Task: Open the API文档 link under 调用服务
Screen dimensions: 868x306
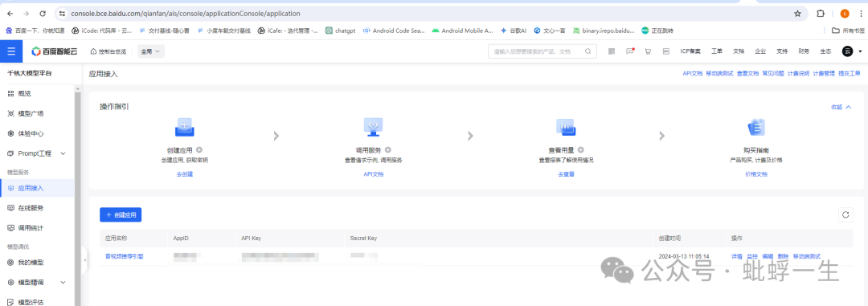Action: 373,173
